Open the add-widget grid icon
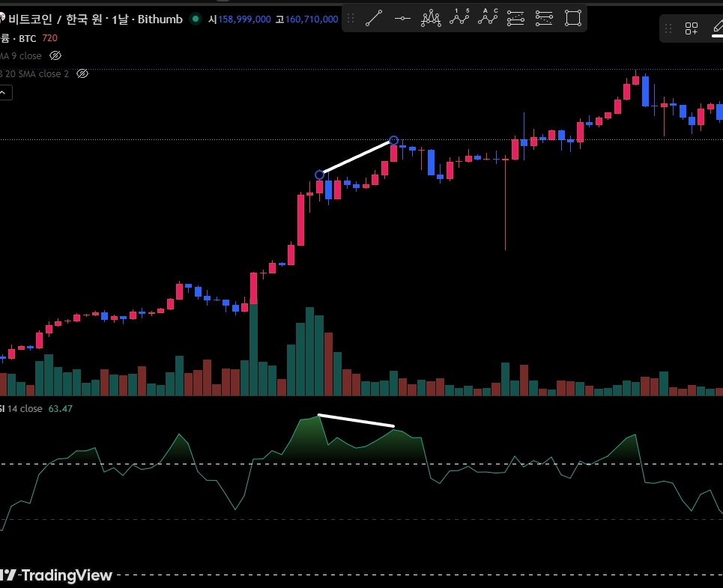723x588 pixels. coord(692,28)
